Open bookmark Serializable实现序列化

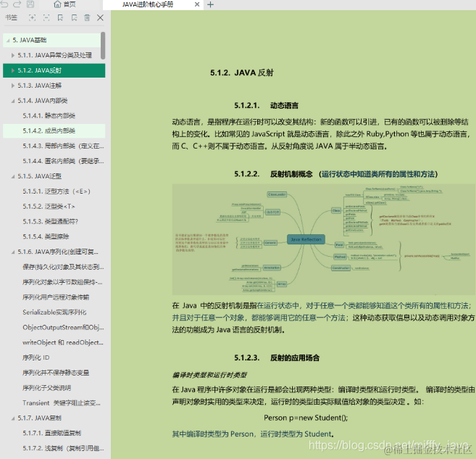tap(54, 313)
